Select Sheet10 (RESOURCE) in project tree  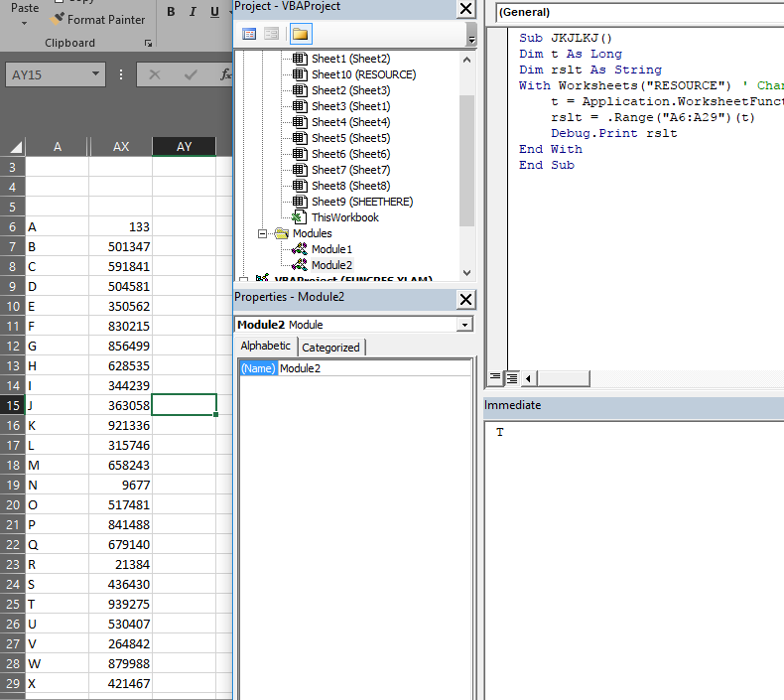pos(363,74)
